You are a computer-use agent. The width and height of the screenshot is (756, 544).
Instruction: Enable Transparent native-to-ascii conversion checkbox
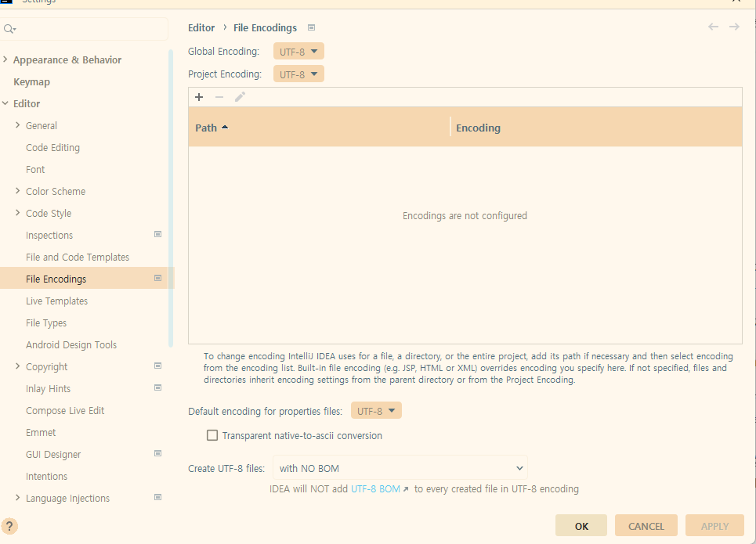tap(212, 435)
